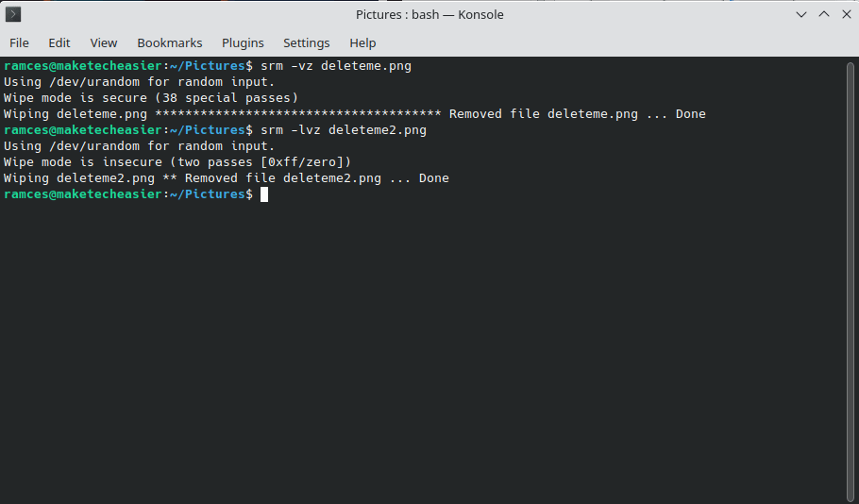Click the window title 'Pictures : bash — Konsole'
Screen dimensions: 859x504
tap(429, 14)
